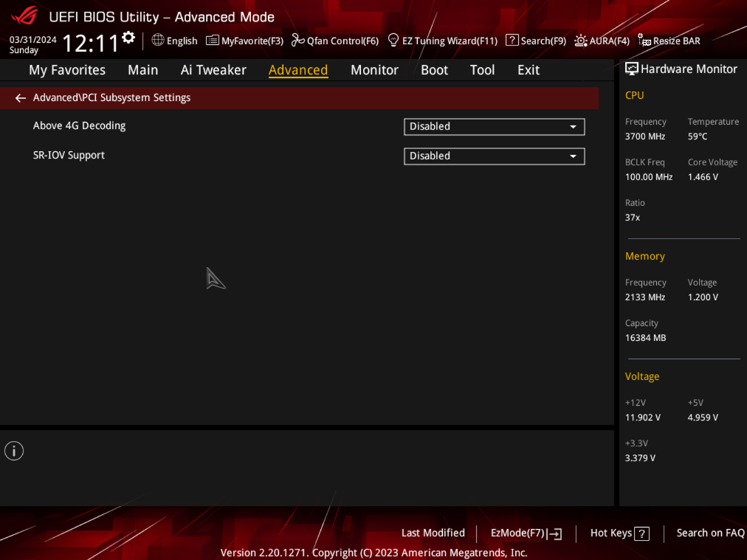Open the Boot menu

coord(434,70)
